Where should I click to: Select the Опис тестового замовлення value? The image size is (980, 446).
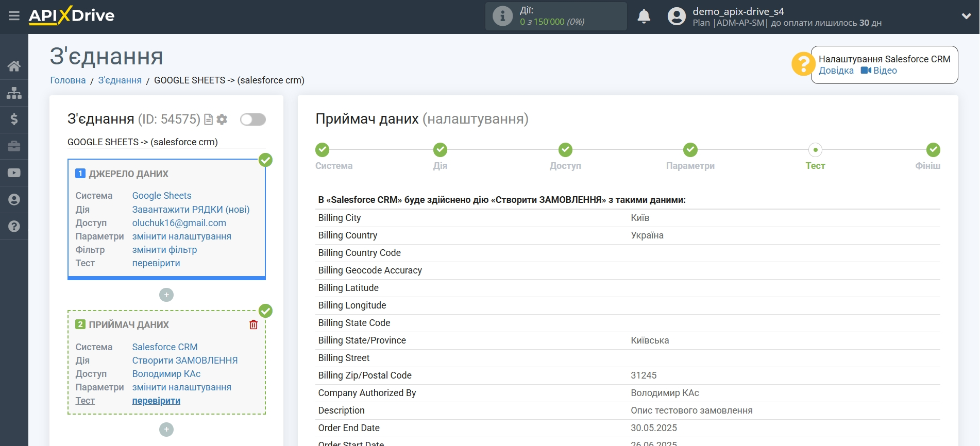pyautogui.click(x=691, y=410)
